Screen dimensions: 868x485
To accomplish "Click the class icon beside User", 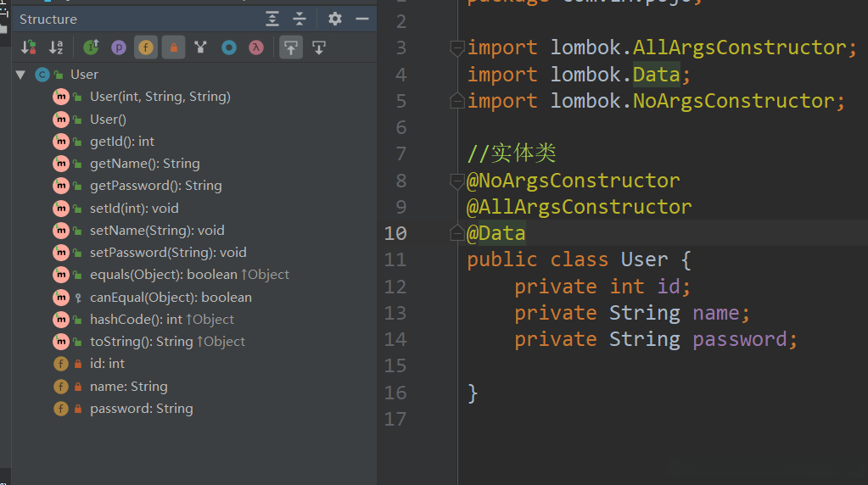I will [42, 75].
